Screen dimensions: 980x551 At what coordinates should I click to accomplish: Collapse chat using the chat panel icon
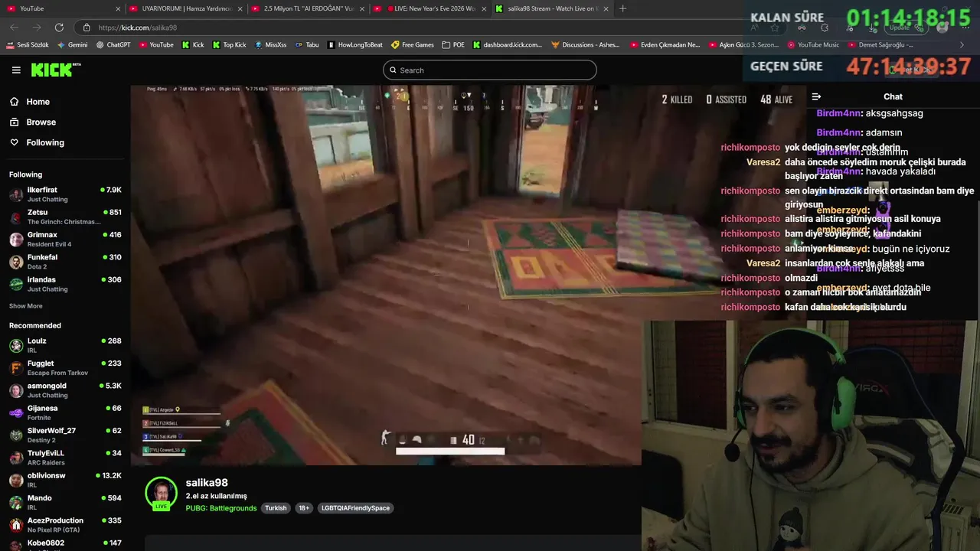click(x=816, y=96)
